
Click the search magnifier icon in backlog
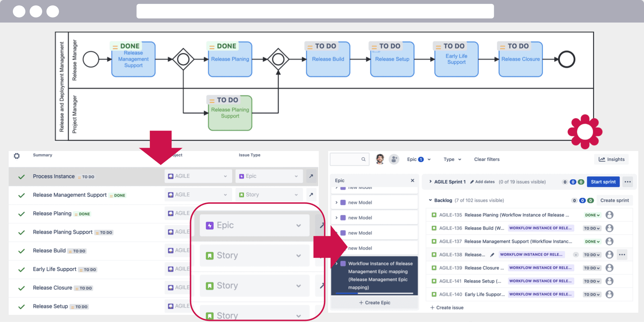click(x=363, y=159)
